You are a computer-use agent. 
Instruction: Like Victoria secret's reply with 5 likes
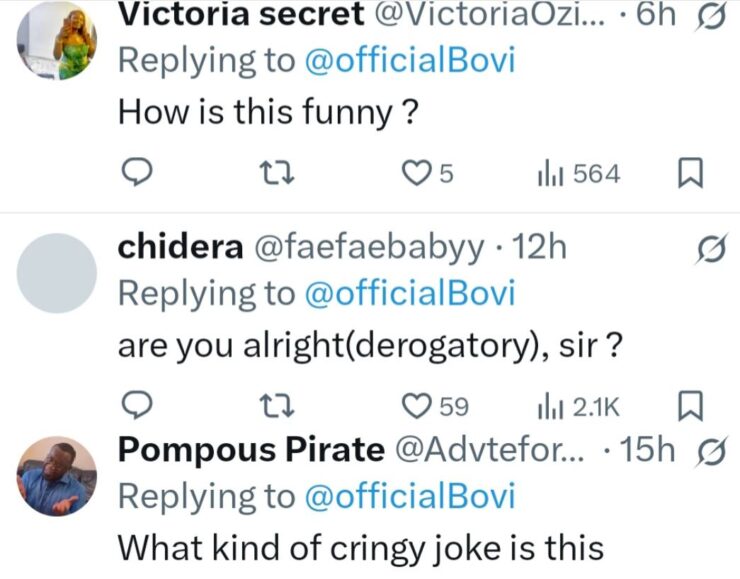coord(415,174)
